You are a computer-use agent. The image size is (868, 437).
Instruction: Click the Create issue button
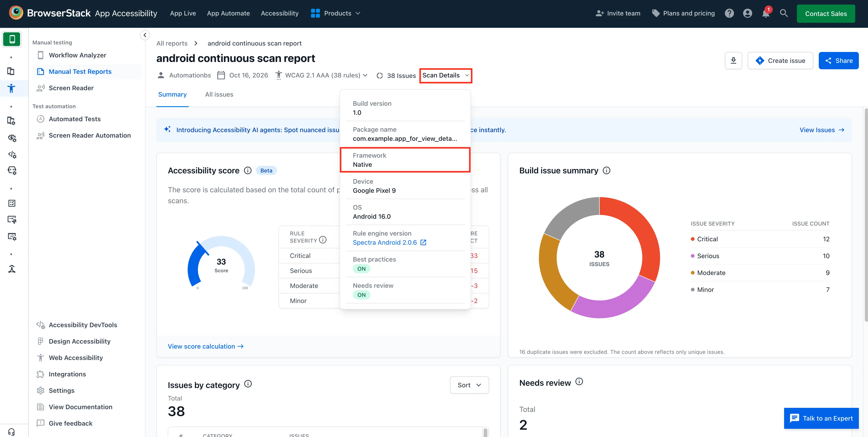pyautogui.click(x=780, y=61)
